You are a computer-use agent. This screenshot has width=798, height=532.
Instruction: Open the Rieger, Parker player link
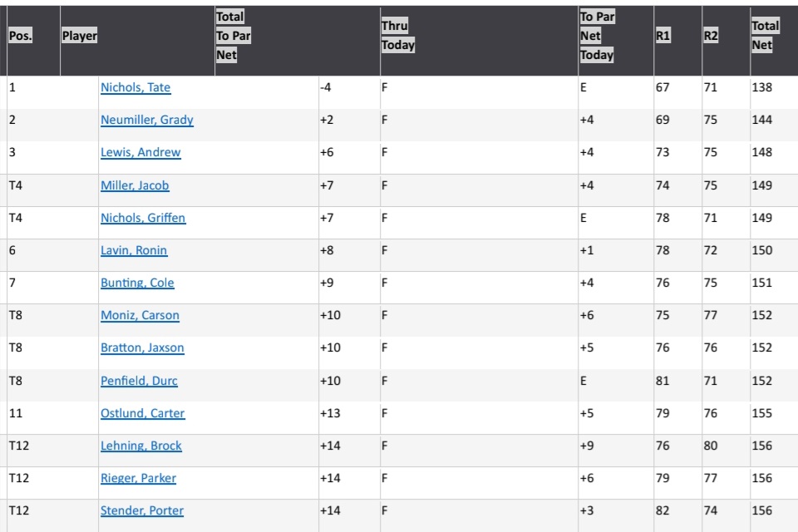pos(138,478)
